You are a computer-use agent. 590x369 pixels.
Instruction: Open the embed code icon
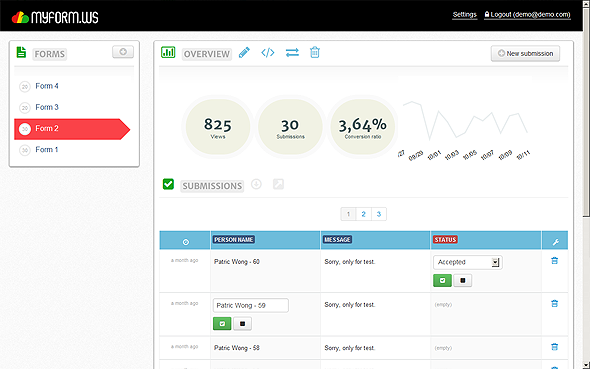(268, 53)
